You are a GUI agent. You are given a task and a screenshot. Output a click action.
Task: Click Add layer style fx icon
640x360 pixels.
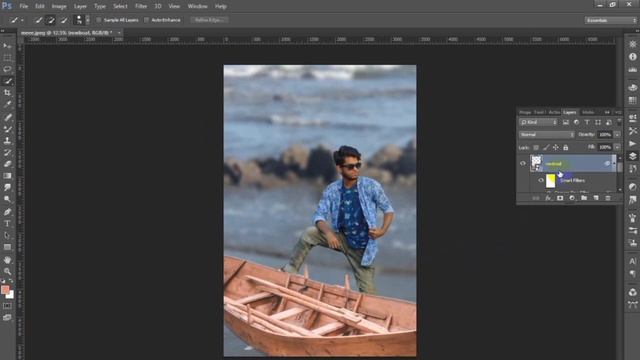[548, 198]
